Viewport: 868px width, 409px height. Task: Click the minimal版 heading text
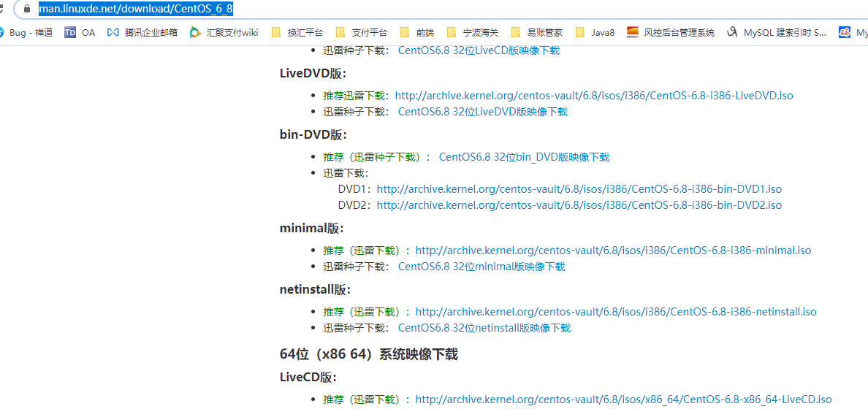click(x=312, y=228)
